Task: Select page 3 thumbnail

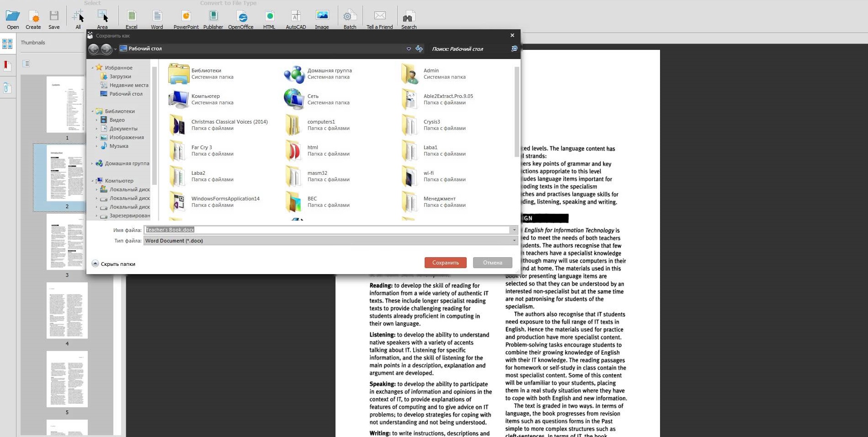Action: tap(67, 242)
